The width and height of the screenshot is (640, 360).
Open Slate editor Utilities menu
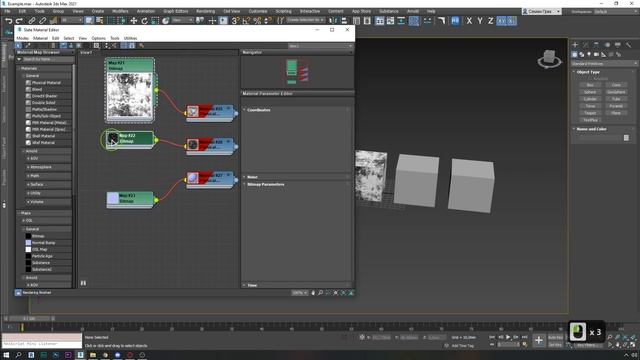coord(130,38)
